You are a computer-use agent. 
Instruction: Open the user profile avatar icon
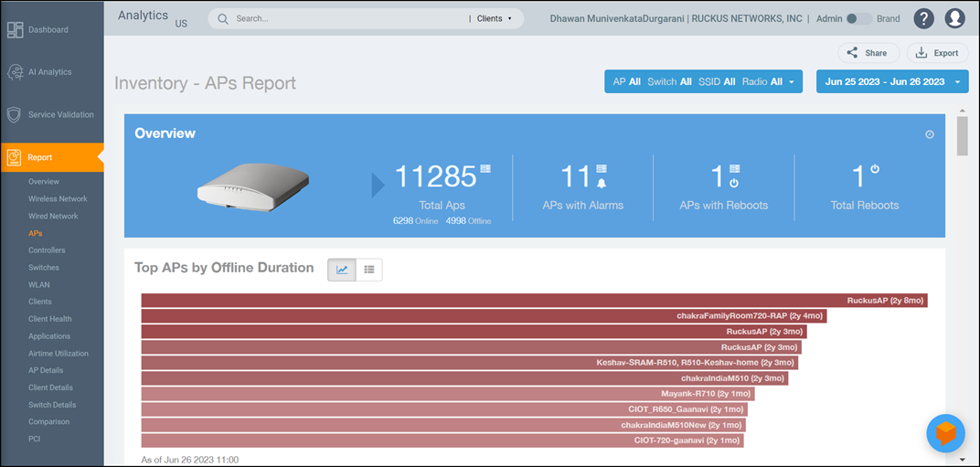[x=954, y=18]
